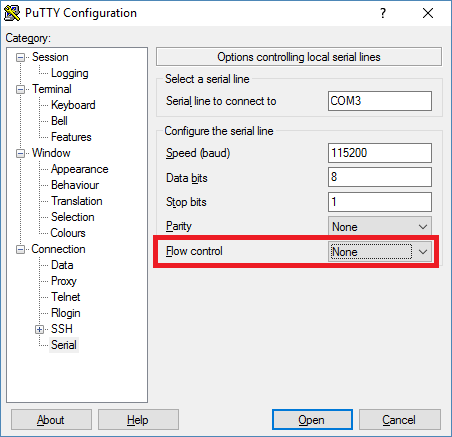
Task: Collapse the Terminal tree node
Action: coord(20,90)
